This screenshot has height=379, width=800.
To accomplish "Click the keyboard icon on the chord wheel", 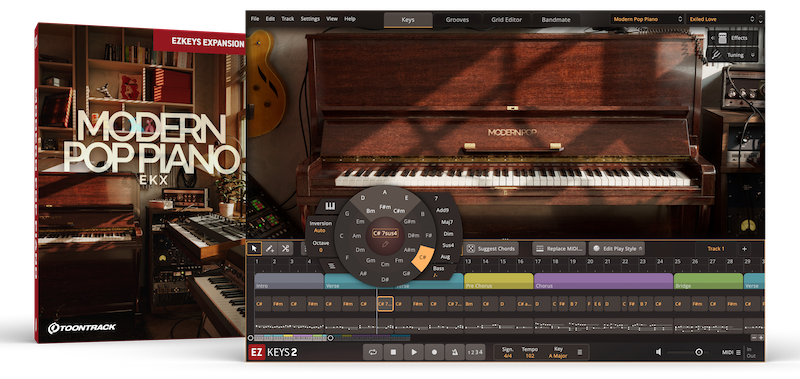I will tap(330, 206).
